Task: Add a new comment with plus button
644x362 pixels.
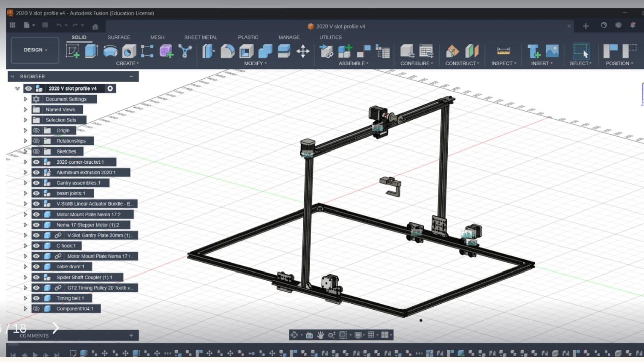Action: click(131, 335)
